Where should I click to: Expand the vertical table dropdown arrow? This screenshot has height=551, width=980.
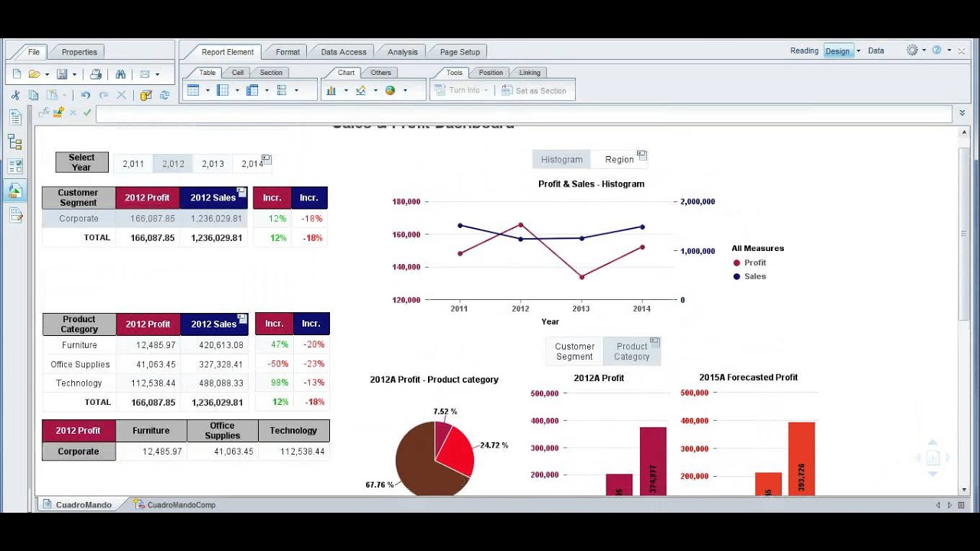tap(207, 90)
